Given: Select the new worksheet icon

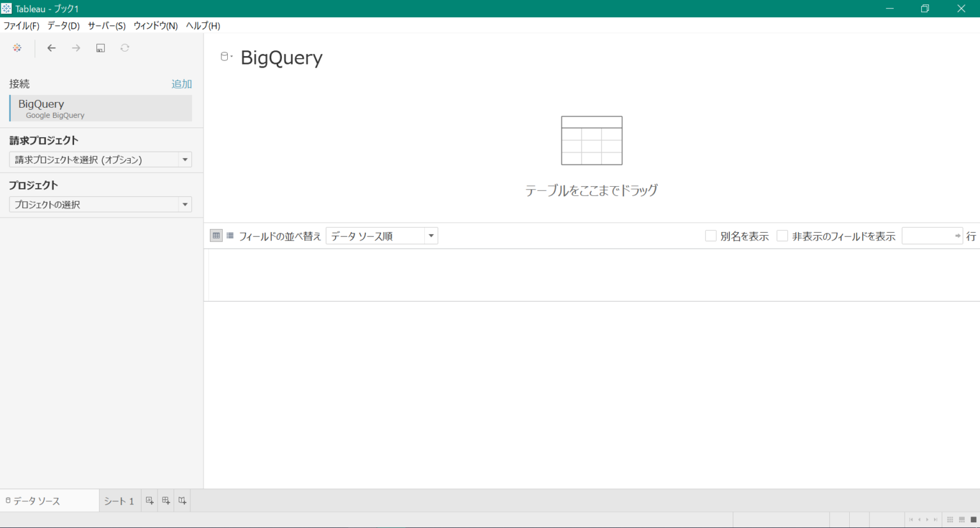Looking at the screenshot, I should click(x=149, y=501).
